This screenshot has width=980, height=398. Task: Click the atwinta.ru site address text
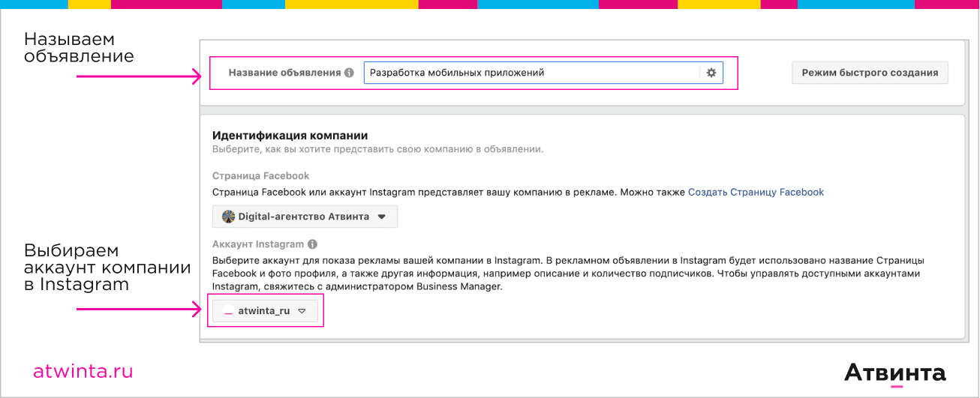click(x=83, y=371)
